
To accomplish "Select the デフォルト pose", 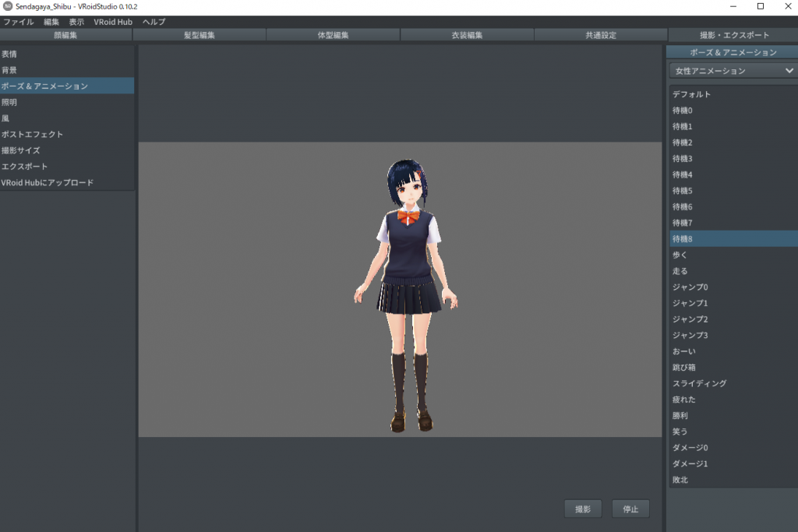I will [691, 94].
